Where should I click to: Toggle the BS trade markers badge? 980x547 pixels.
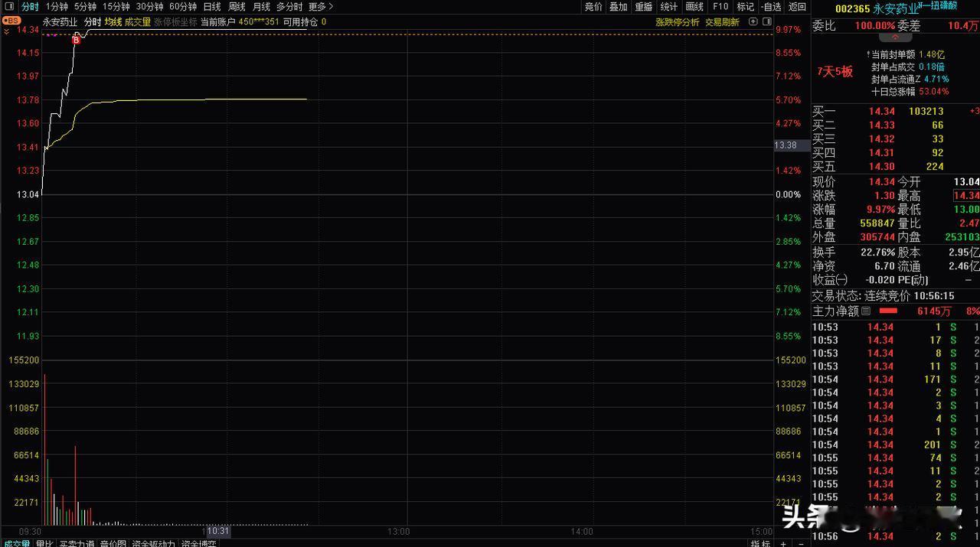(x=13, y=21)
